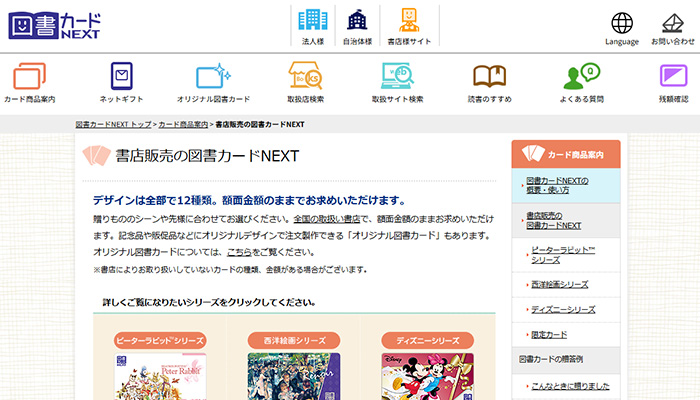This screenshot has width=700, height=400.
Task: Click the ネットギフト menu label
Action: click(x=121, y=99)
